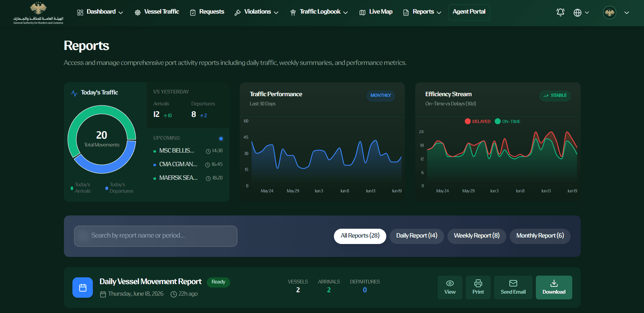The height and width of the screenshot is (313, 644).
Task: Click the MONTHLY badge on Traffic Performance
Action: click(x=381, y=96)
